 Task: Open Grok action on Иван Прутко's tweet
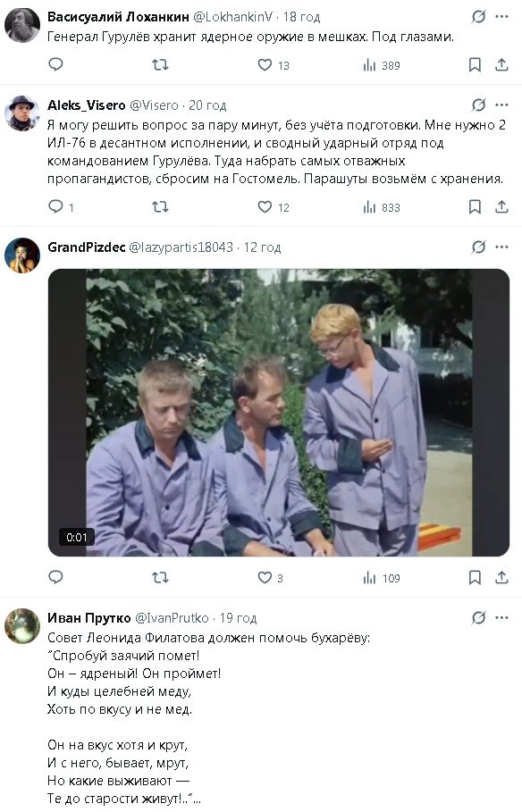(478, 617)
